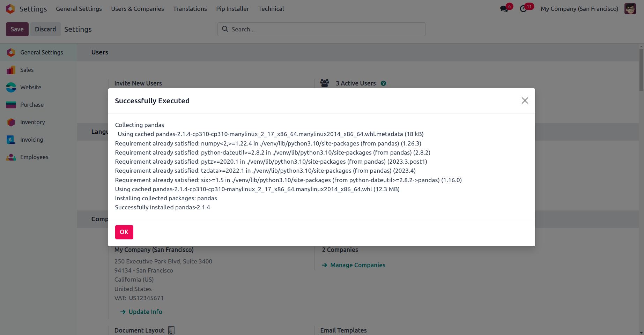Open the Technical menu

(x=271, y=9)
